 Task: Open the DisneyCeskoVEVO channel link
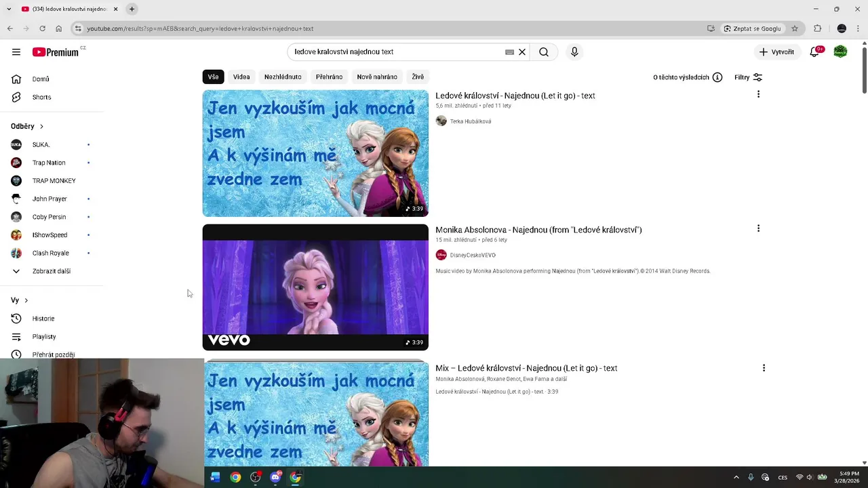point(473,255)
